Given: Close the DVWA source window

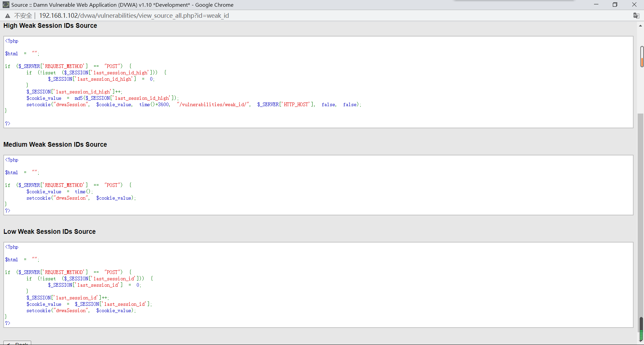Looking at the screenshot, I should (x=634, y=5).
